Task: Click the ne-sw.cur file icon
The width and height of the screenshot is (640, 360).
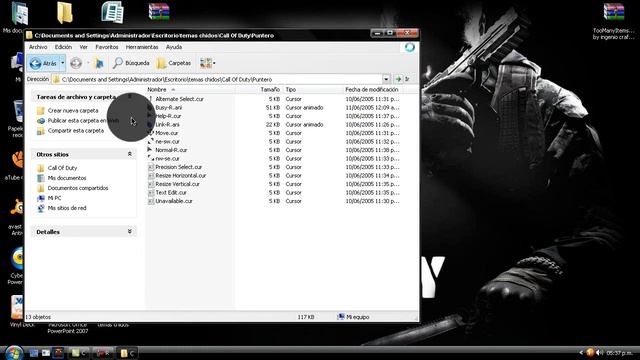Action: click(x=151, y=142)
